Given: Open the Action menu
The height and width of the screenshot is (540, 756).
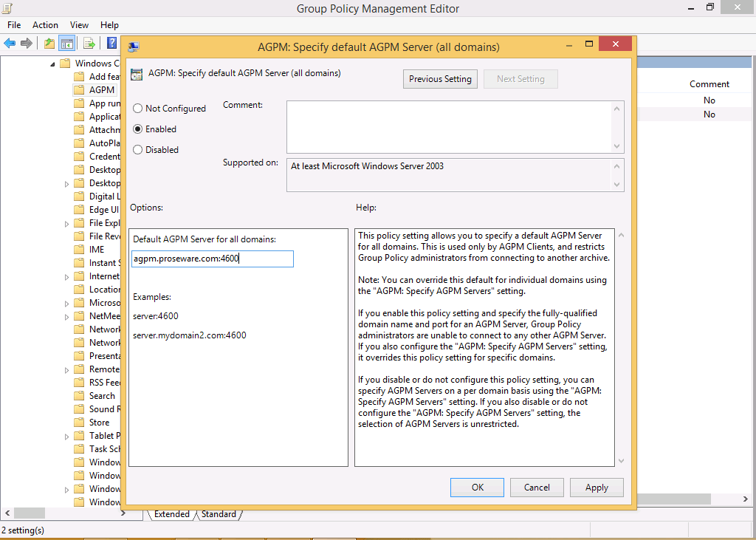Looking at the screenshot, I should click(x=45, y=25).
